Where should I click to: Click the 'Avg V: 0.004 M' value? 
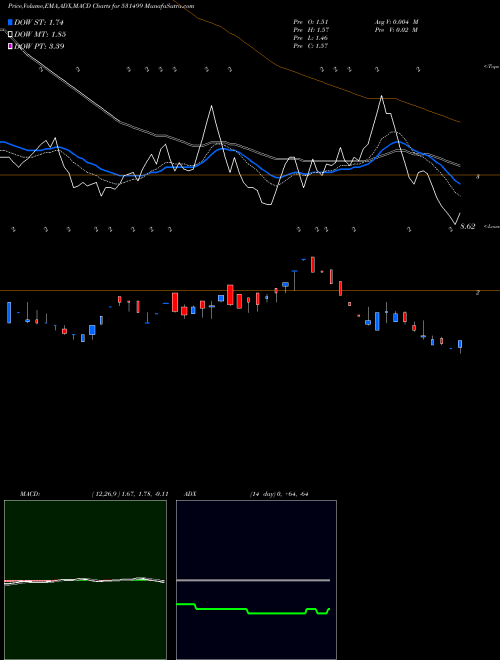(396, 22)
